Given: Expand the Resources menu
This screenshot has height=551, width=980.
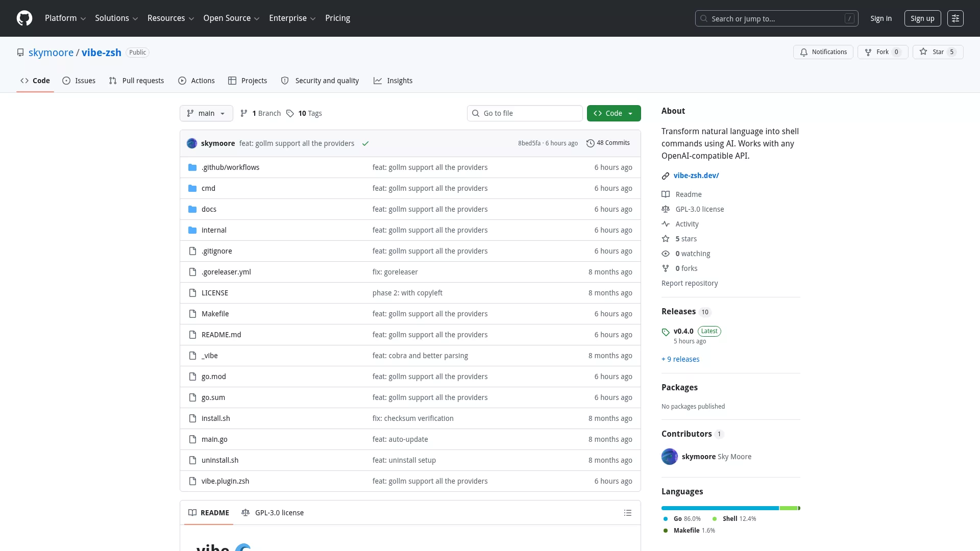Looking at the screenshot, I should coord(170,18).
